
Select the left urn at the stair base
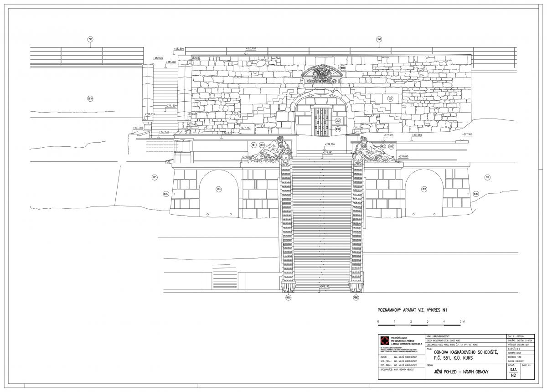click(288, 287)
